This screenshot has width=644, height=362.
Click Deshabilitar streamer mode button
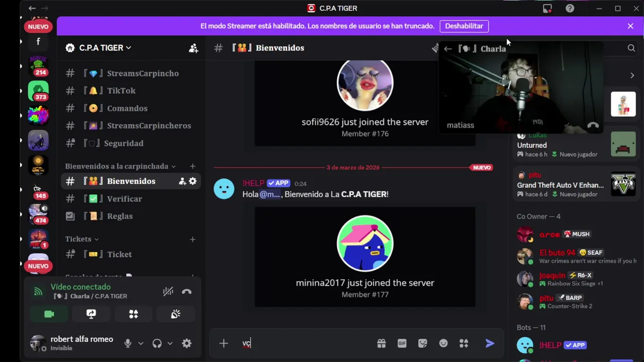pos(464,26)
